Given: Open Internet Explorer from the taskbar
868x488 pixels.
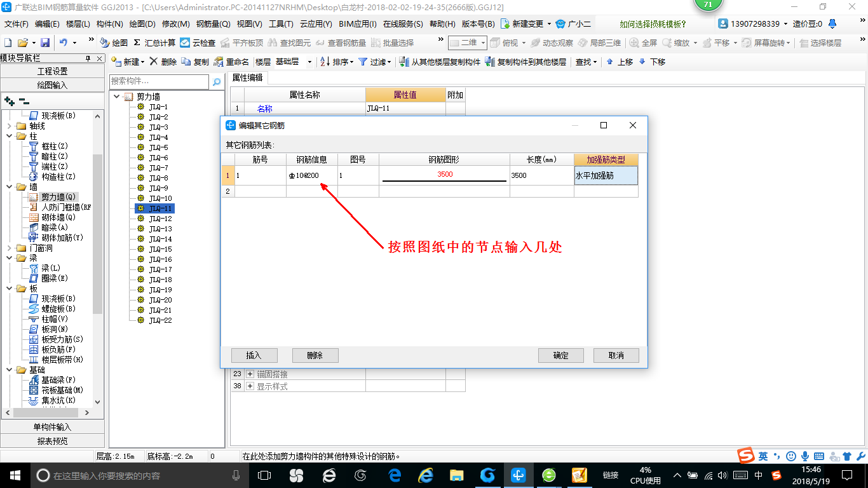Looking at the screenshot, I should click(x=425, y=475).
